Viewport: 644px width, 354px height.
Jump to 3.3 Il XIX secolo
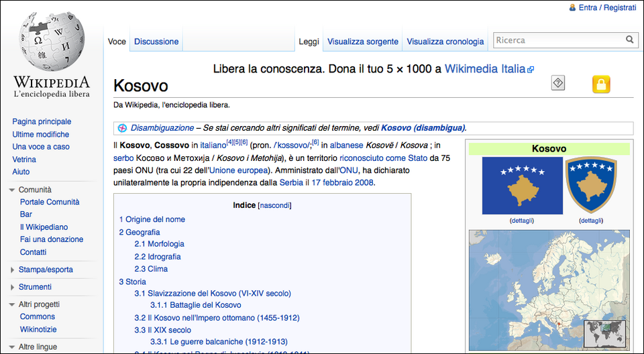(162, 330)
